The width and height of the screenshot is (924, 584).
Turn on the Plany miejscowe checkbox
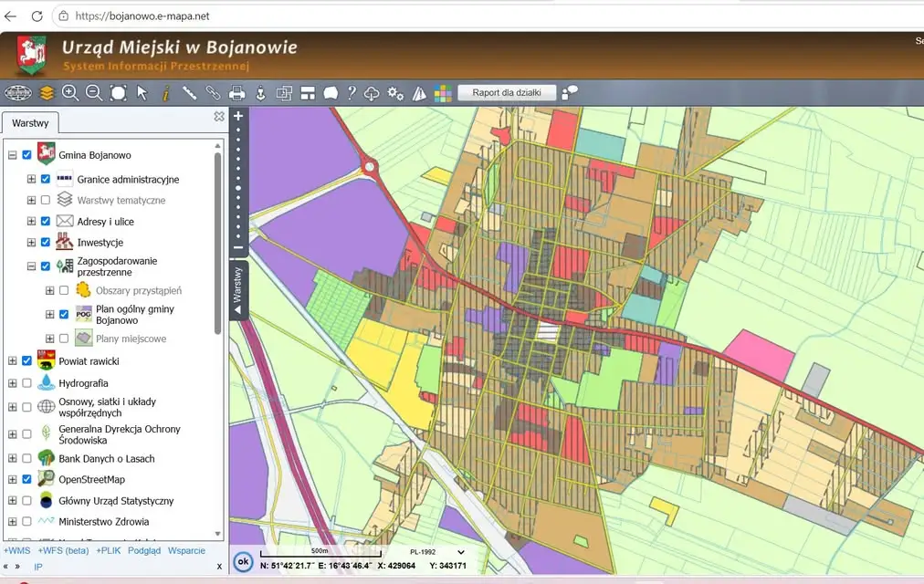pos(64,339)
